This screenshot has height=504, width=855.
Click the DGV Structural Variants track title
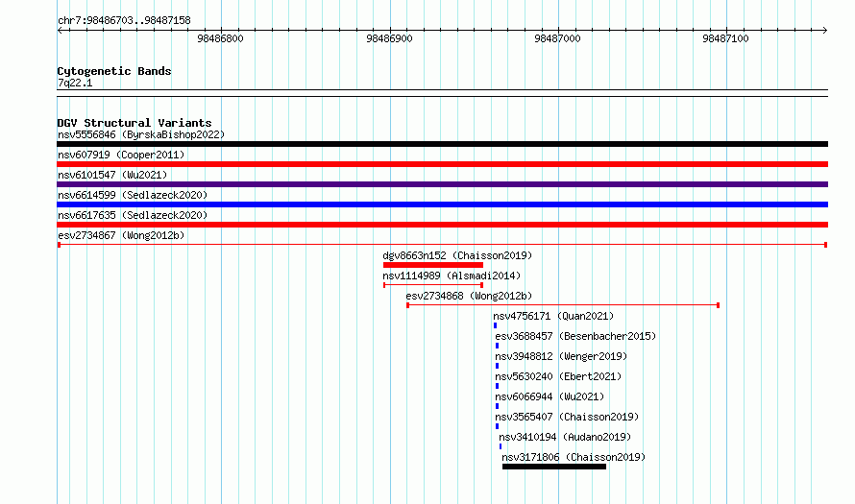[x=134, y=123]
